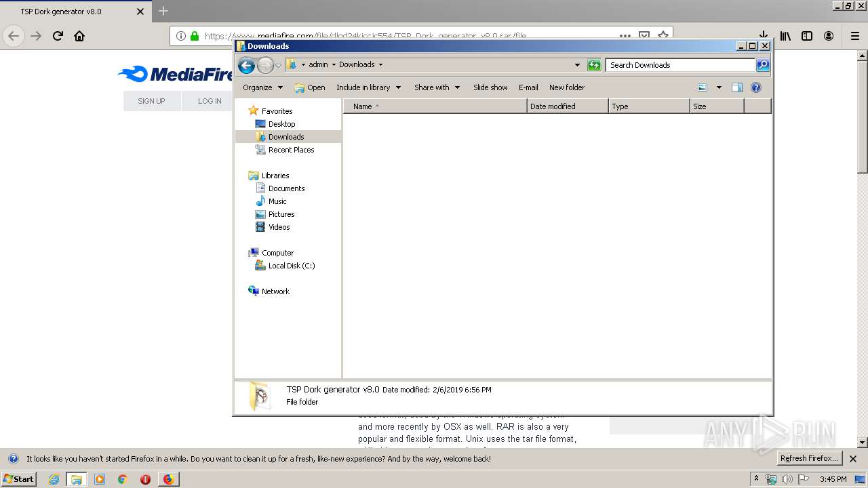Screen dimensions: 868x488
Task: Expand Include in library menu
Action: [x=368, y=87]
